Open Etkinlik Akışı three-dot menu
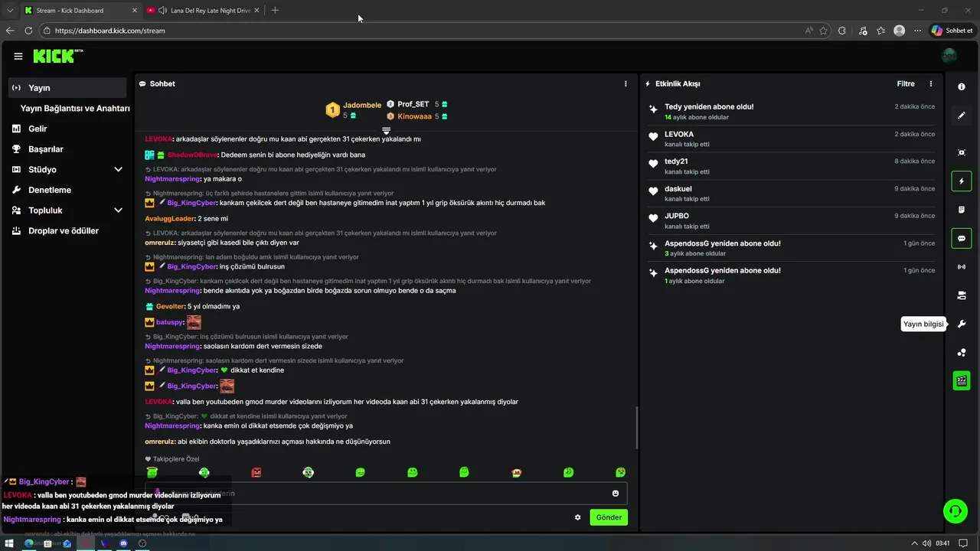Screen dimensions: 980x551 tap(931, 83)
